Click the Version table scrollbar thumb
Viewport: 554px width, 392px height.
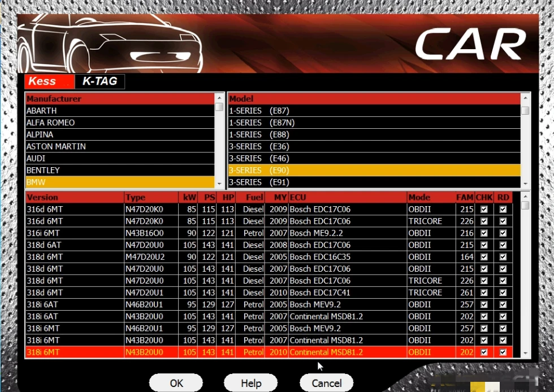[525, 205]
